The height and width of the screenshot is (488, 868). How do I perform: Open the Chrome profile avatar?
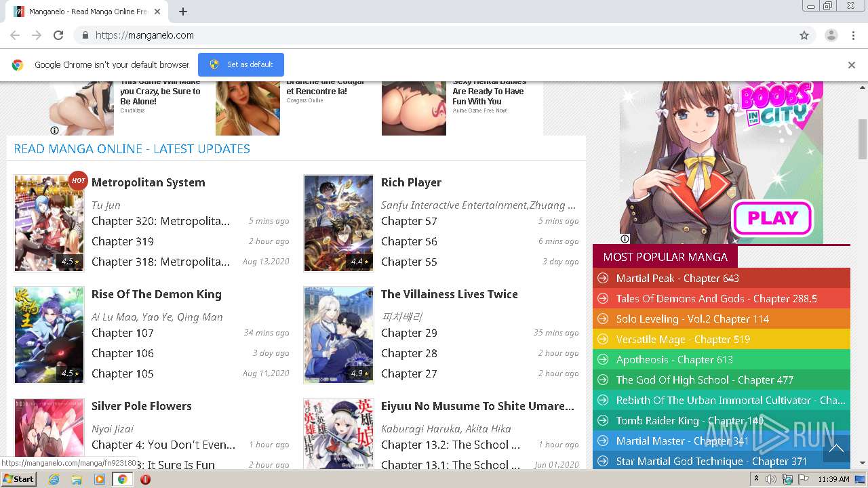point(831,35)
